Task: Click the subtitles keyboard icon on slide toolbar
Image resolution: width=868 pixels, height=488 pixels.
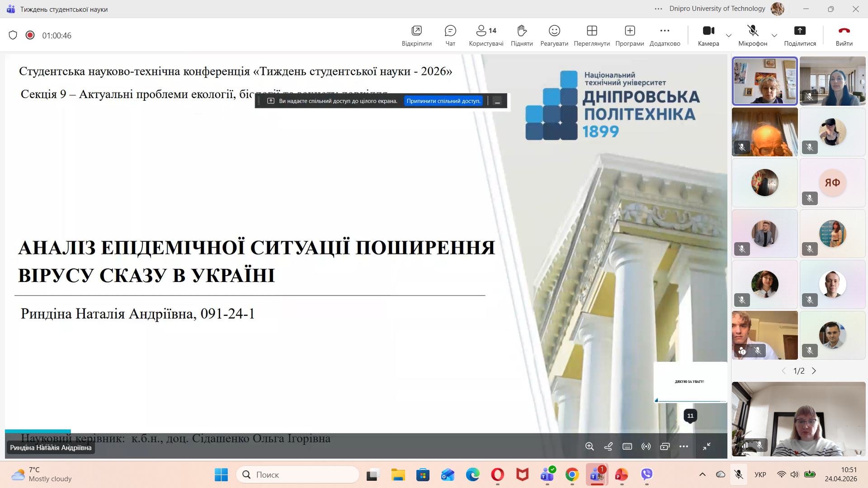Action: pos(627,446)
